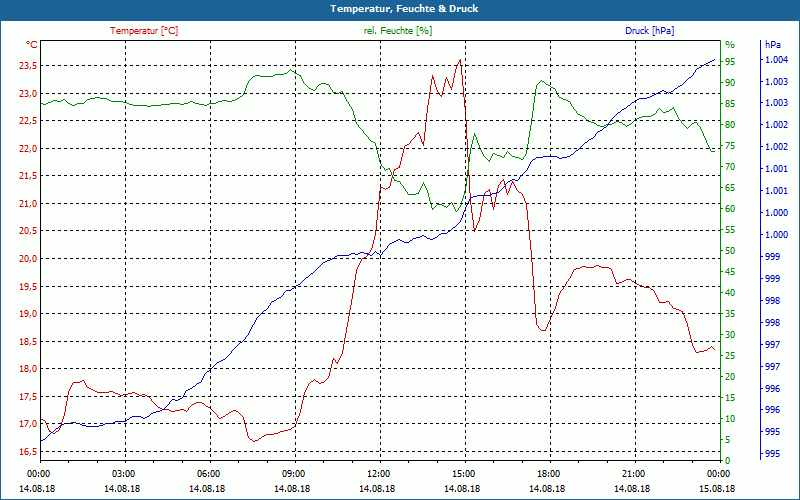Click the 50 humidity tick label

[x=730, y=251]
